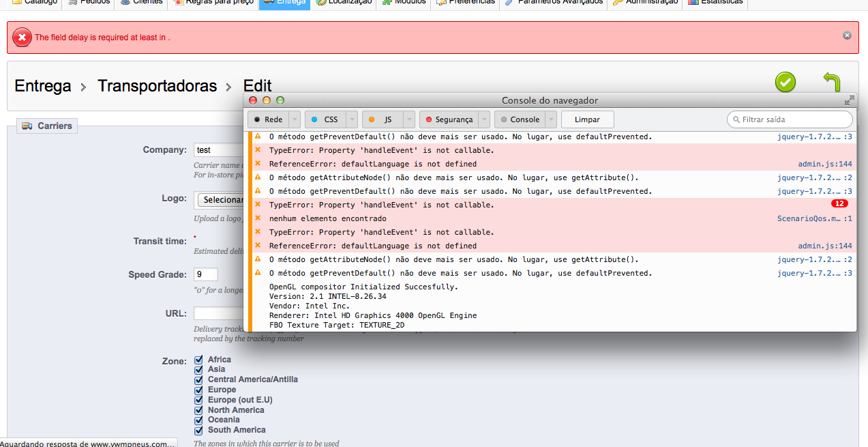Uncheck the North America checkbox

tap(199, 410)
